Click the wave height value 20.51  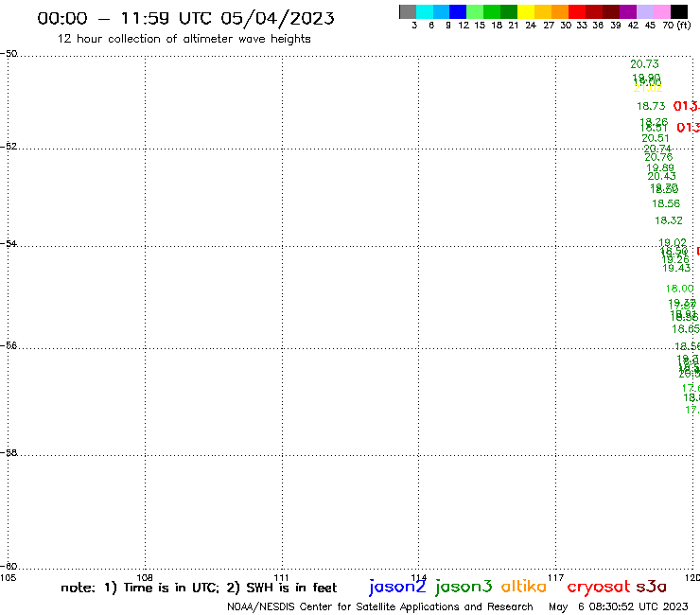click(x=656, y=138)
